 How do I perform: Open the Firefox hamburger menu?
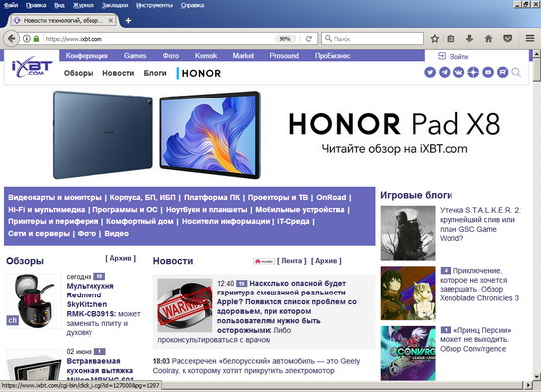530,39
